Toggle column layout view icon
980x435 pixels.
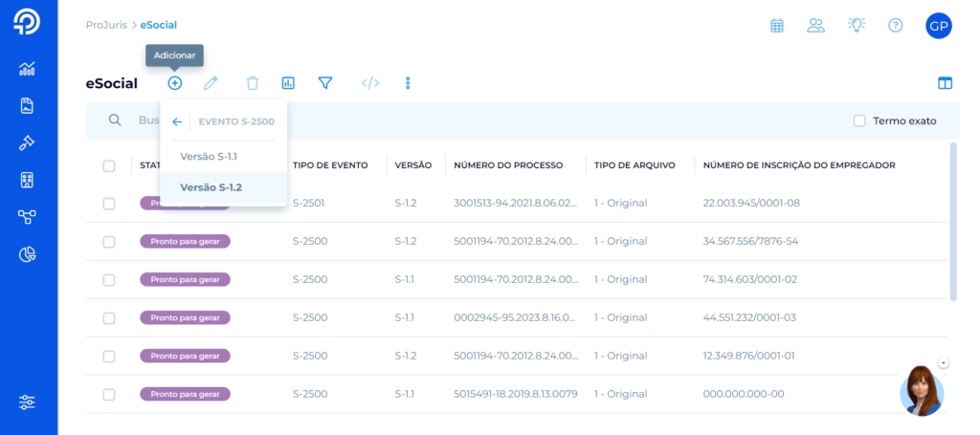click(945, 83)
